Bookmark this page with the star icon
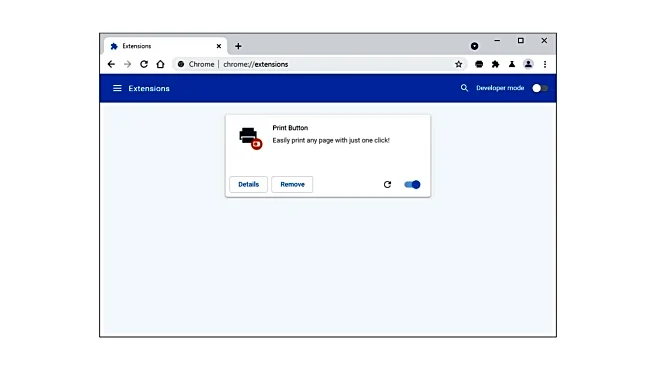The width and height of the screenshot is (656, 368). pos(459,64)
